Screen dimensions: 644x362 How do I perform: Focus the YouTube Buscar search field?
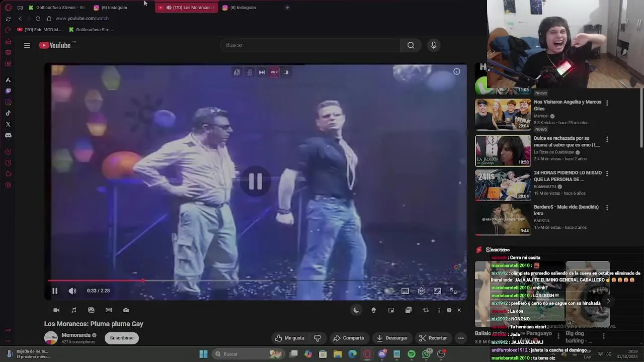tap(310, 45)
